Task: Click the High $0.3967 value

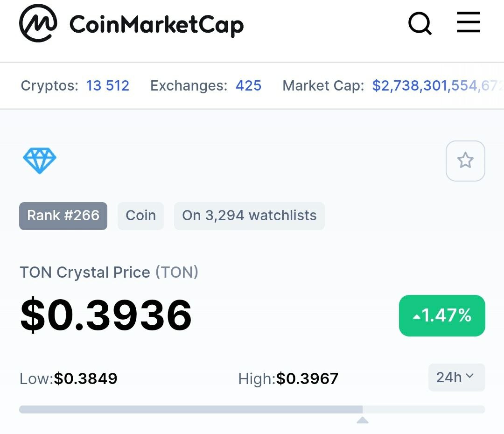Action: [x=307, y=379]
